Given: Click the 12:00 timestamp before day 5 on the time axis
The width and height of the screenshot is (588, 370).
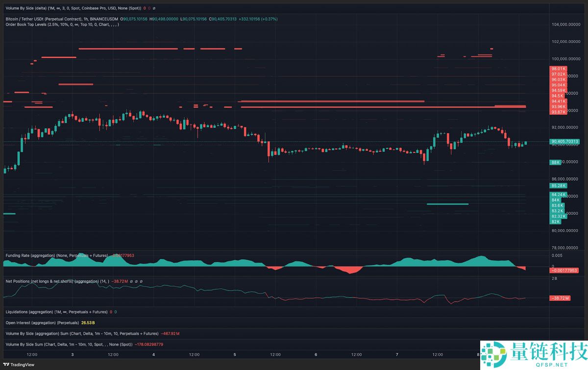Looking at the screenshot, I should [x=194, y=354].
